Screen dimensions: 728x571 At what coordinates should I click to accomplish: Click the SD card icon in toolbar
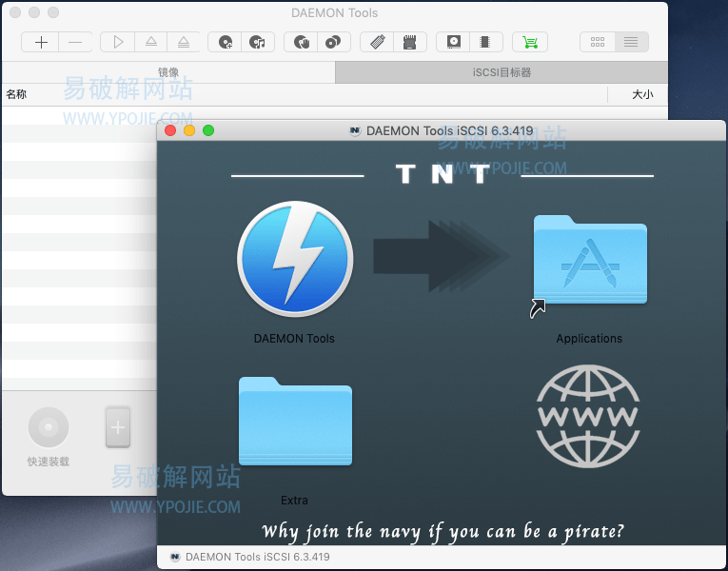click(410, 42)
